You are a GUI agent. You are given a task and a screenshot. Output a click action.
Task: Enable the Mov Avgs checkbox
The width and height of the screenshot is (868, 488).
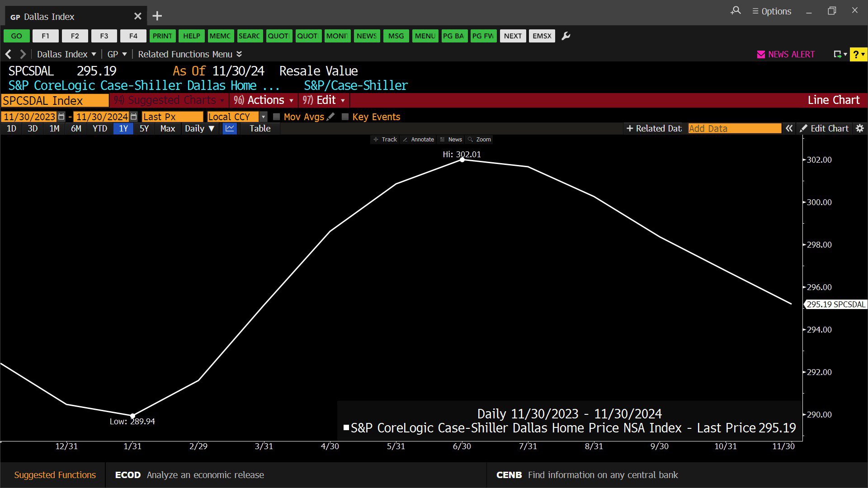click(x=277, y=117)
